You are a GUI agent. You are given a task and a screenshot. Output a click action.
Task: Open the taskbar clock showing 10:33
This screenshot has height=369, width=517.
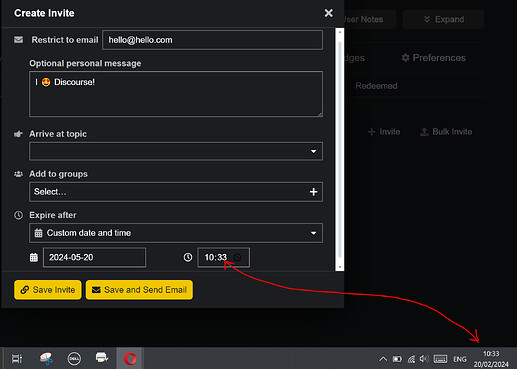click(491, 359)
